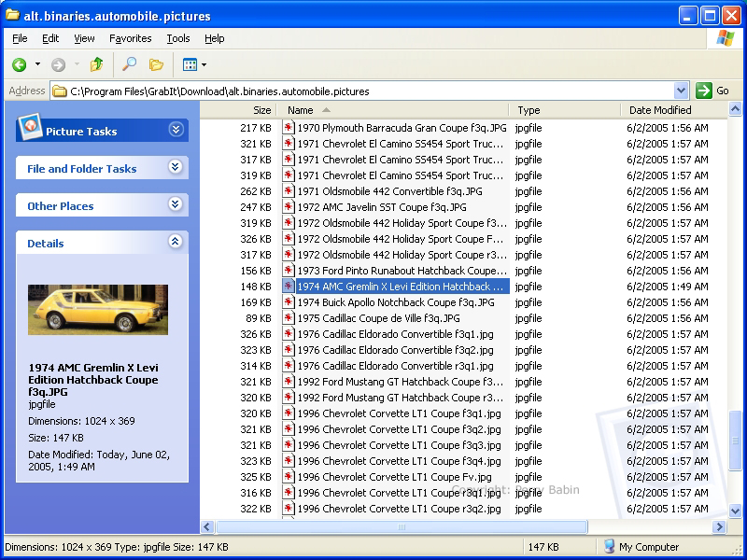
Task: Select file 1996 Chevrolet Corvette LT1 Coupe f3q2.jpg
Action: click(400, 429)
